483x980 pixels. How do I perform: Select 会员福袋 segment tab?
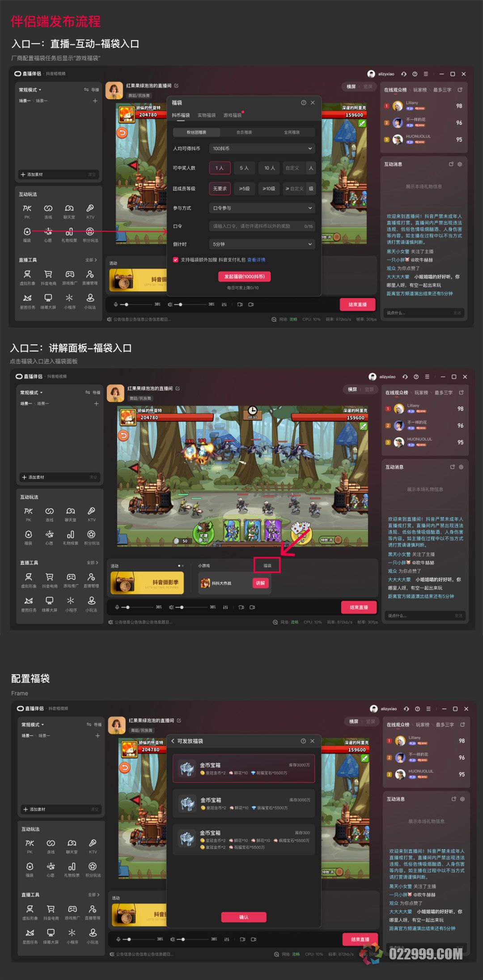pos(244,132)
